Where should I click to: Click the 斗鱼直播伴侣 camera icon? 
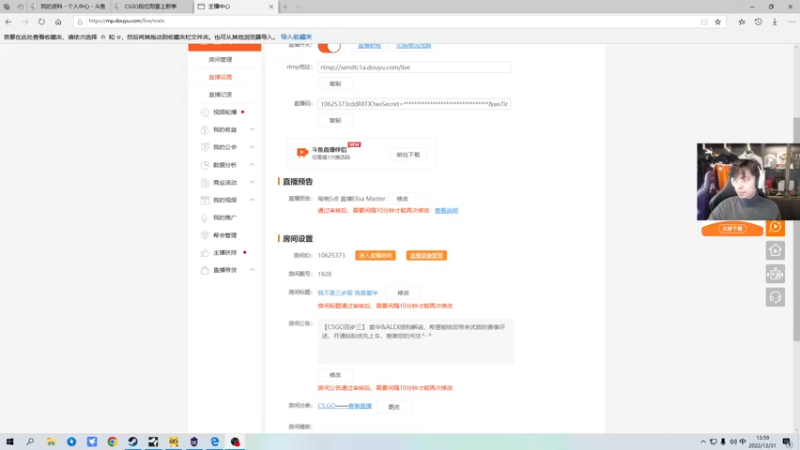302,153
